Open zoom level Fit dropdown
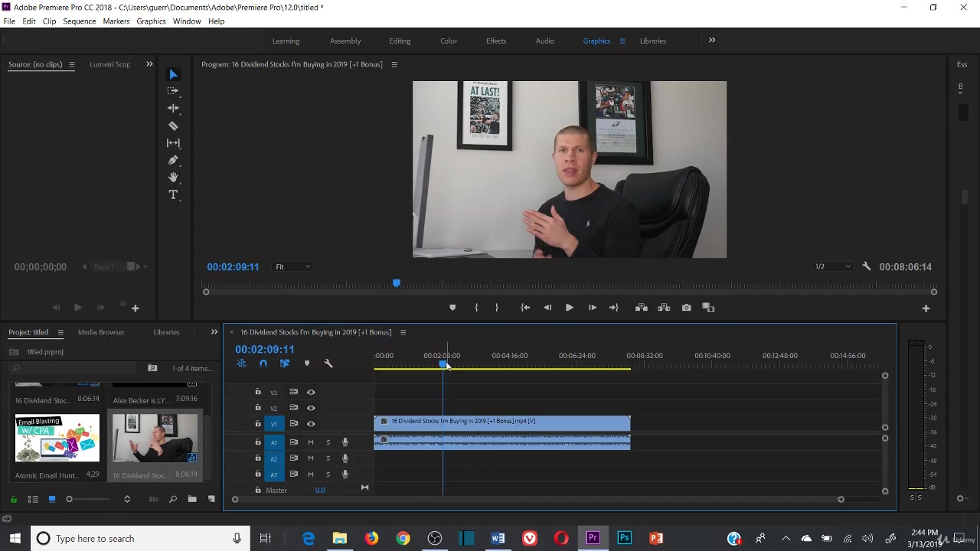The image size is (980, 551). pyautogui.click(x=293, y=266)
